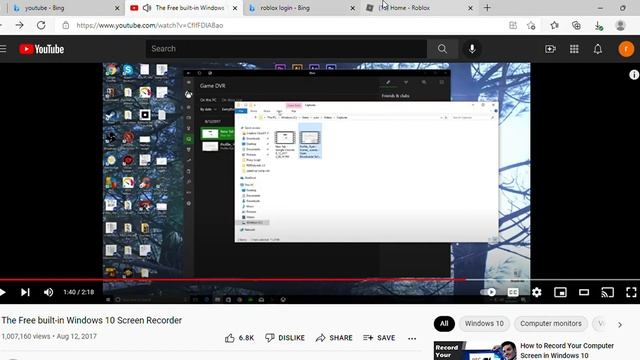Screen dimensions: 640x360
Task: Open browser Downloads
Action: pos(598,26)
